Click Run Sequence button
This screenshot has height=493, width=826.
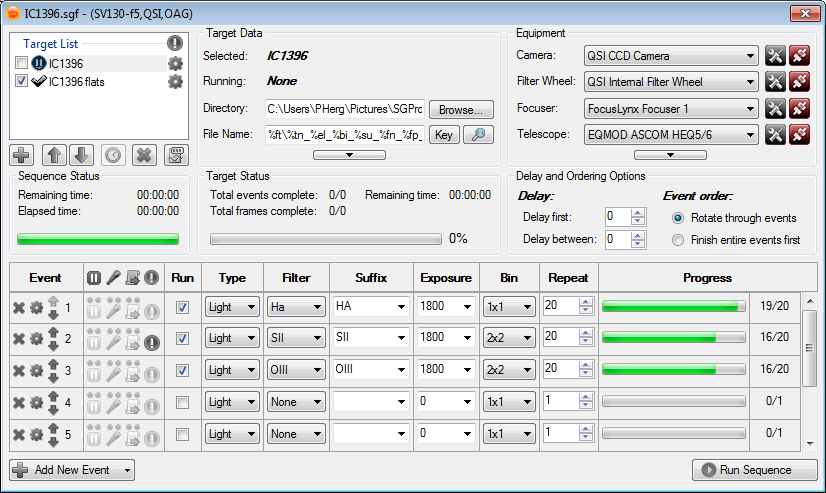click(754, 470)
